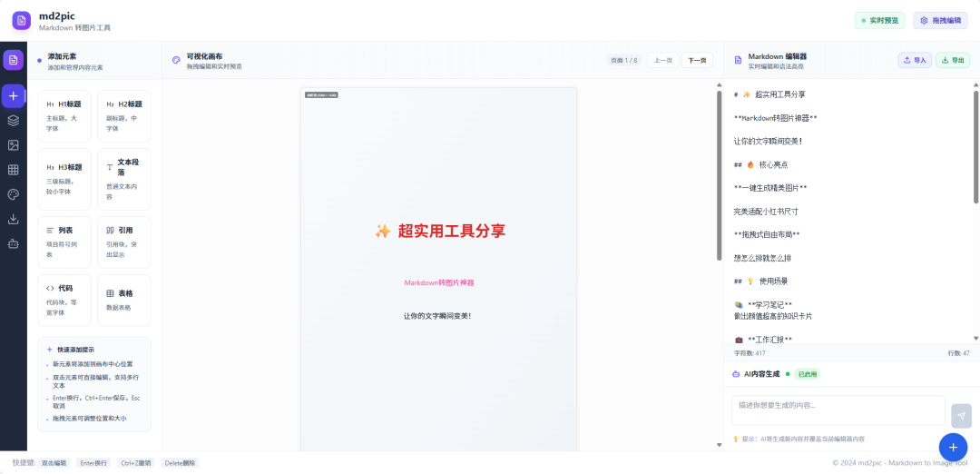
Task: Click the 页面 1 / 8 page indicator
Action: pyautogui.click(x=624, y=60)
